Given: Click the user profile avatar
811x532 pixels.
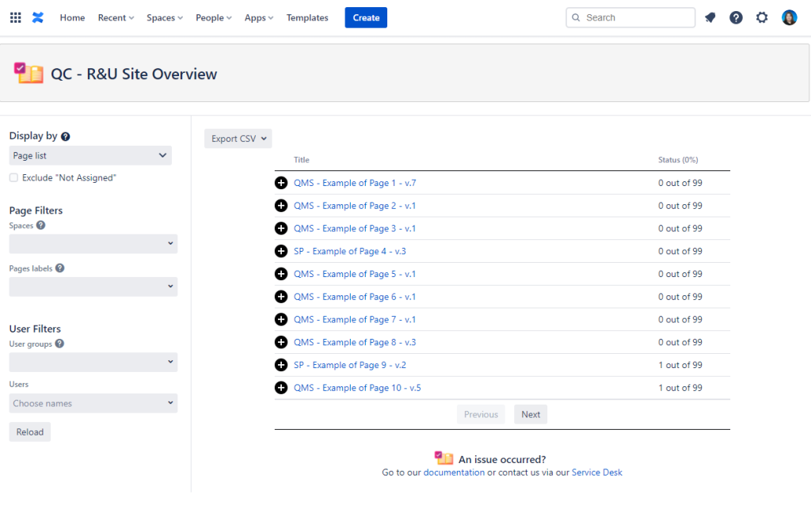Looking at the screenshot, I should (x=789, y=17).
